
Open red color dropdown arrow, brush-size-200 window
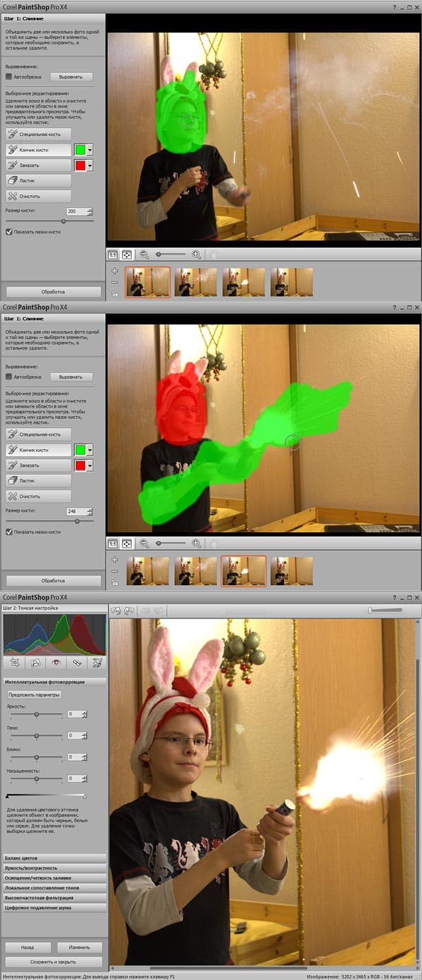pyautogui.click(x=90, y=166)
